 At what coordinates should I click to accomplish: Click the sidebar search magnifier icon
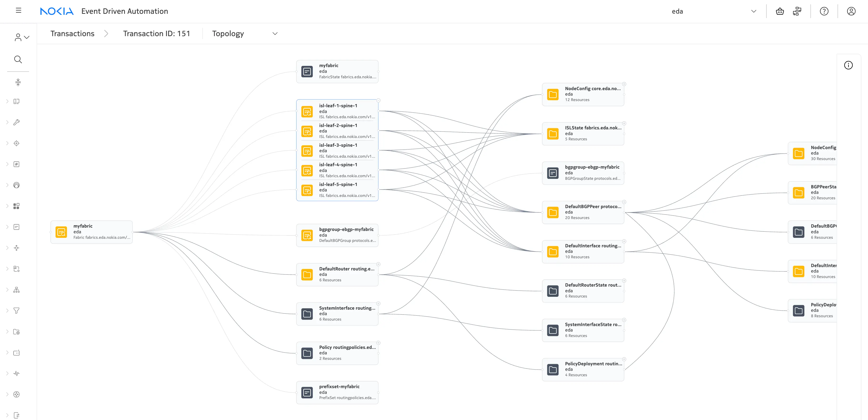(18, 60)
